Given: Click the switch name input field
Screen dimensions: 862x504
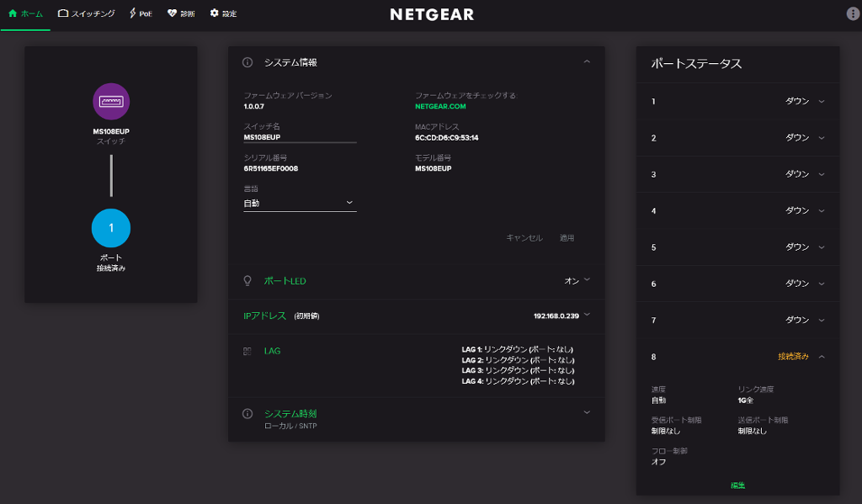Looking at the screenshot, I should (x=300, y=136).
